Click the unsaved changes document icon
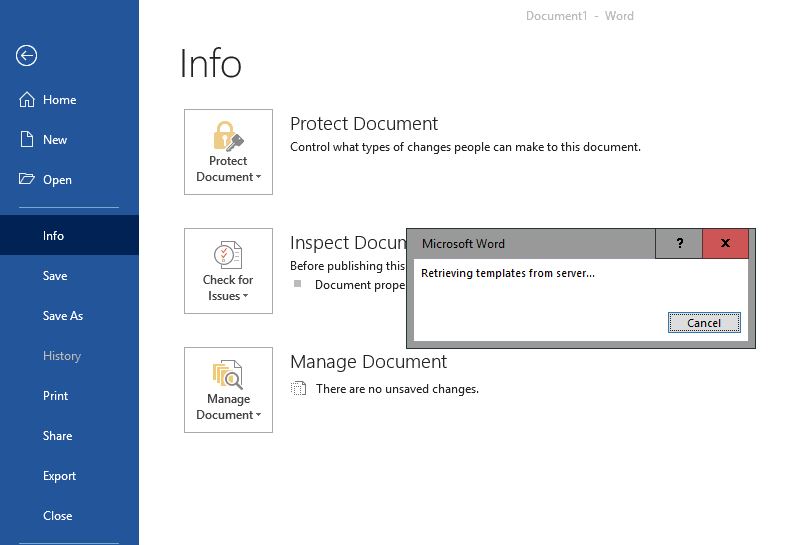 (x=298, y=388)
